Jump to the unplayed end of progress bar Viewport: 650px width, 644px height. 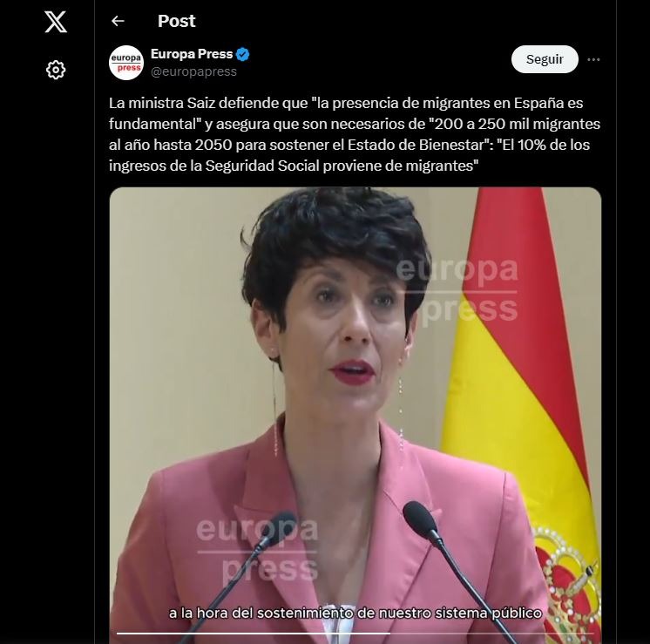[x=492, y=634]
